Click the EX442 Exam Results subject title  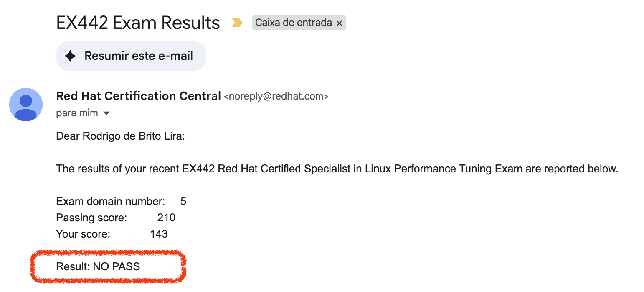[x=138, y=23]
